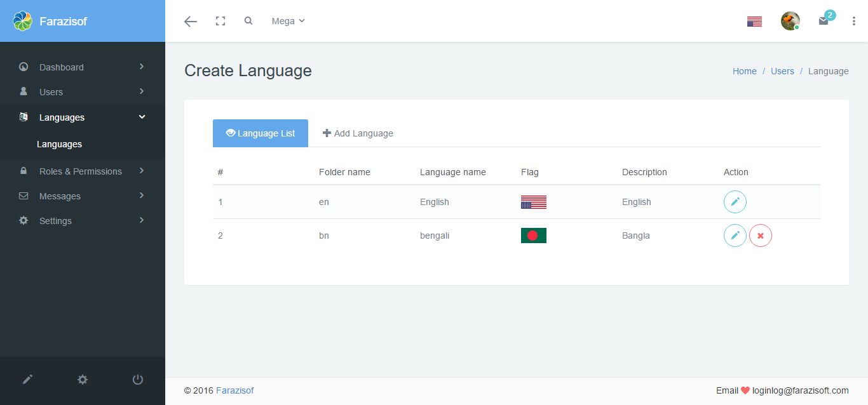
Task: Click the user profile avatar
Action: 790,21
